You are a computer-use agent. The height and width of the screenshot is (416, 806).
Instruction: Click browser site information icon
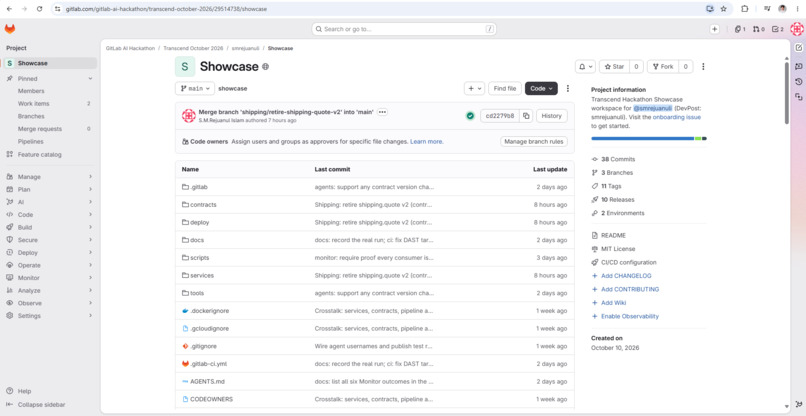pos(57,9)
